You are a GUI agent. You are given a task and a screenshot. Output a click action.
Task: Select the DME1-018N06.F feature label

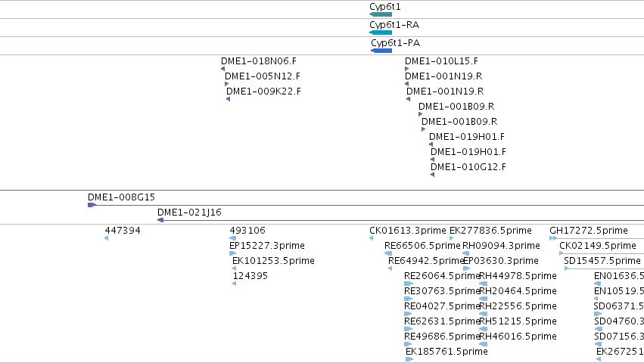(259, 61)
